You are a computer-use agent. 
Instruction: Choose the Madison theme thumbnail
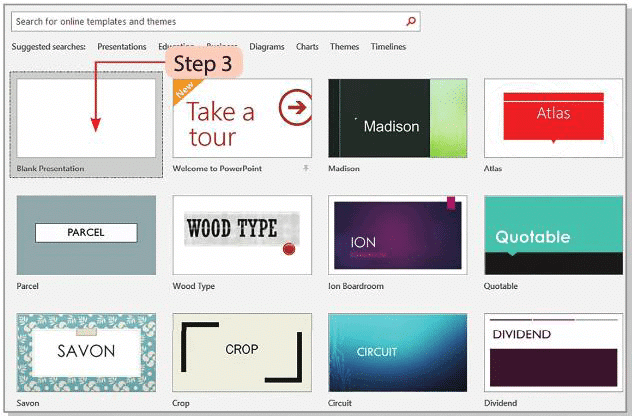[x=398, y=118]
